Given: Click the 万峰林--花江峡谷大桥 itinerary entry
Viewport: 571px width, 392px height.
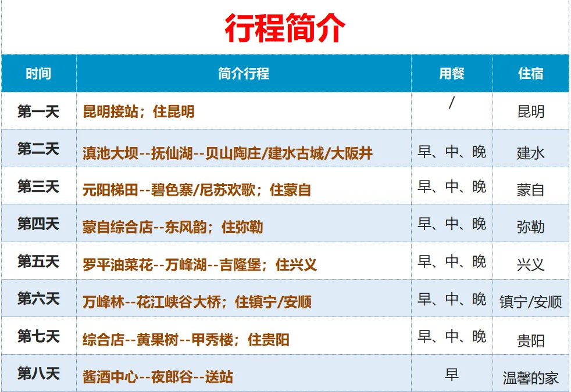Looking at the screenshot, I should (197, 302).
